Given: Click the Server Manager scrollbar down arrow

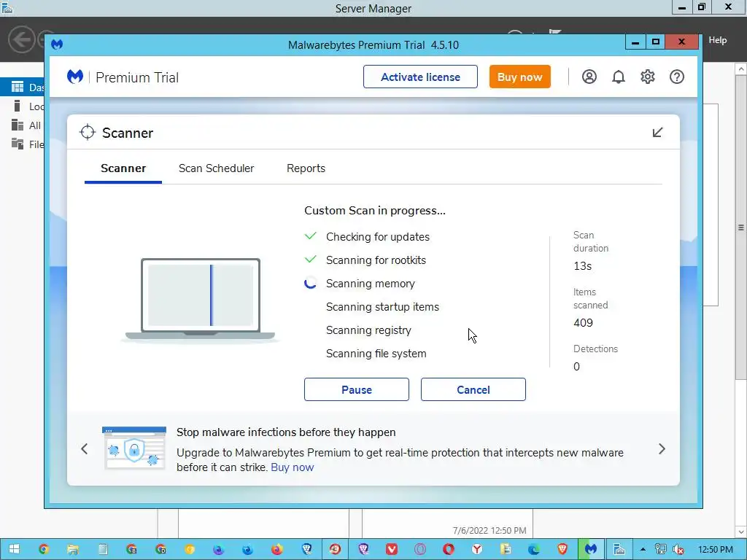Looking at the screenshot, I should (x=741, y=531).
